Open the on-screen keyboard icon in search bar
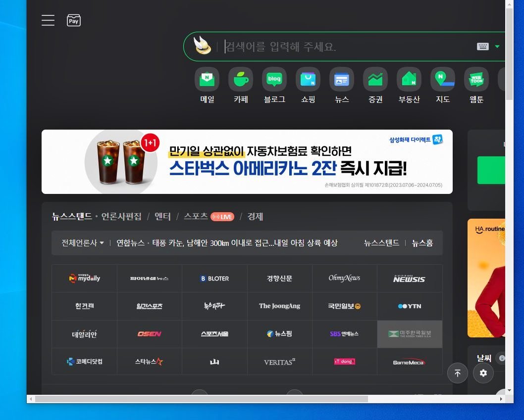The image size is (524, 420). tap(482, 47)
